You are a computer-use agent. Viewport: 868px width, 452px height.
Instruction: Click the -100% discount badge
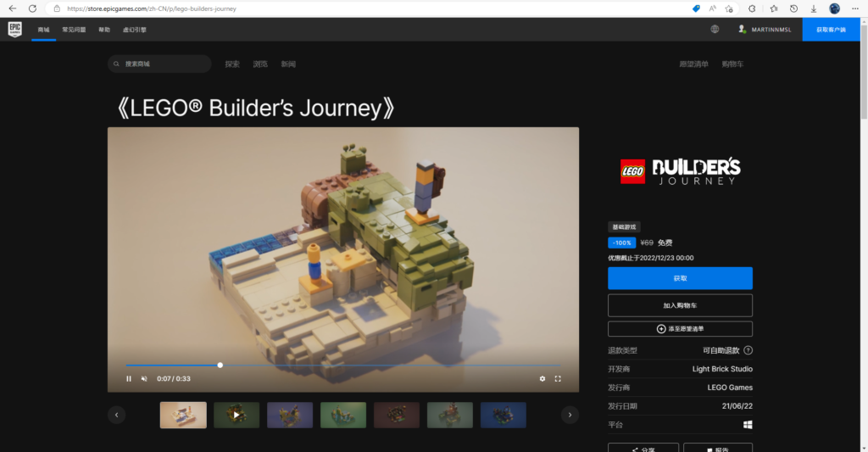[621, 243]
